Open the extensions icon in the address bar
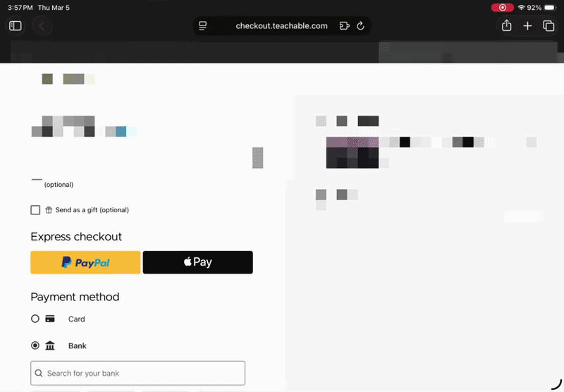The height and width of the screenshot is (392, 564). tap(344, 26)
